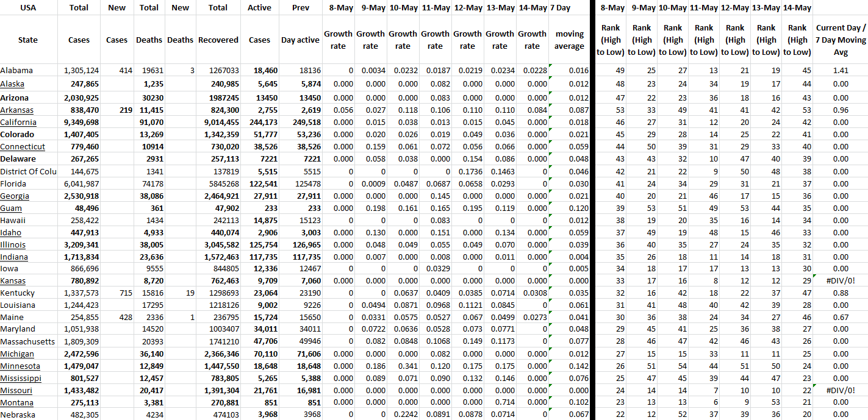Click the Georgia state link
The height and width of the screenshot is (420, 868).
(x=15, y=196)
